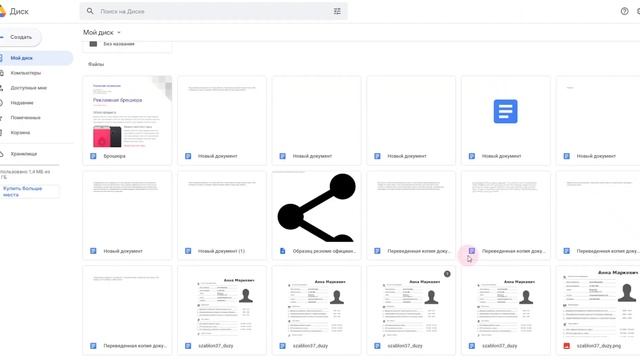The width and height of the screenshot is (640, 360).
Task: Click the Брошюра file name
Action: [x=114, y=156]
